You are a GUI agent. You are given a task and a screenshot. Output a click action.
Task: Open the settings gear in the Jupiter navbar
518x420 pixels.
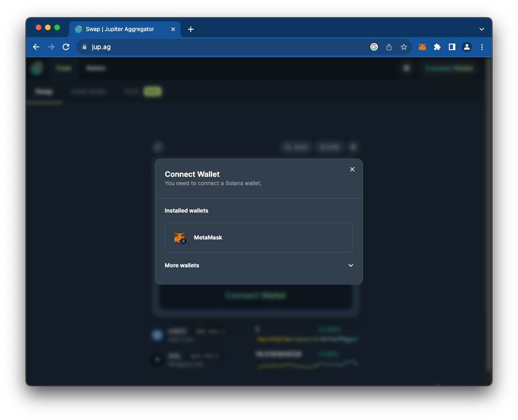406,68
